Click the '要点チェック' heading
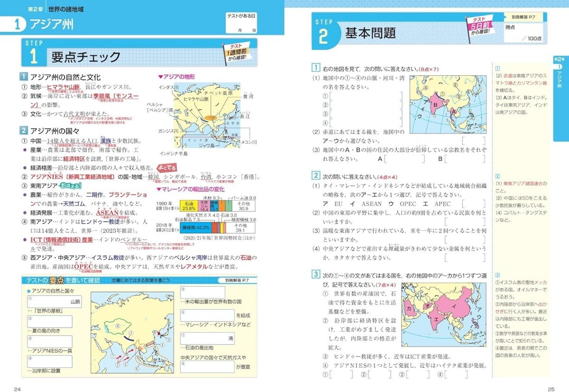569x392 pixels. [86, 57]
